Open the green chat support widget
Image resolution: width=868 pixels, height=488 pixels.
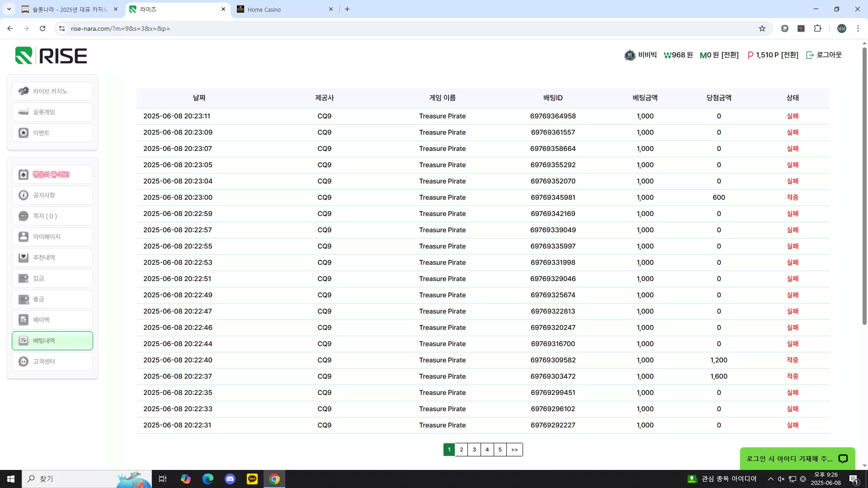(x=797, y=459)
